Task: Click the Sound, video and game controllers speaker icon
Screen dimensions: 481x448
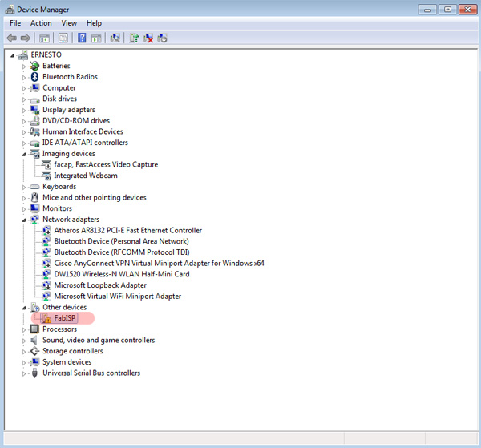Action: [x=34, y=340]
